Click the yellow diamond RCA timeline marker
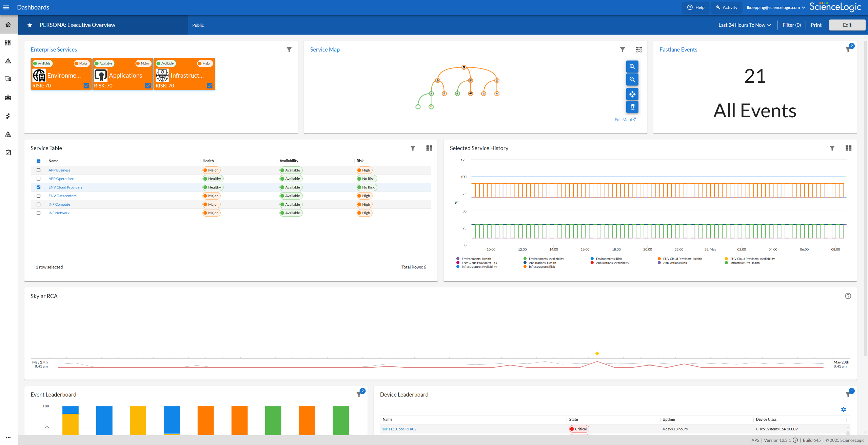The image size is (868, 445). tap(597, 353)
